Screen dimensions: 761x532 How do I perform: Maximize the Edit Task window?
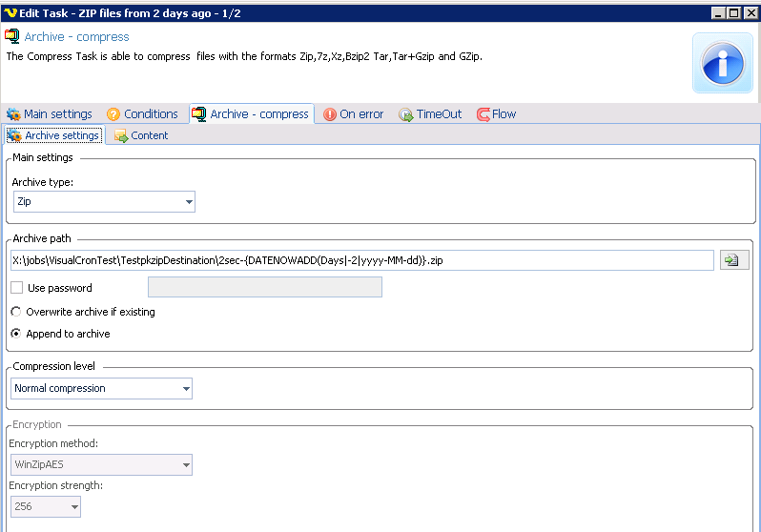[x=733, y=12]
